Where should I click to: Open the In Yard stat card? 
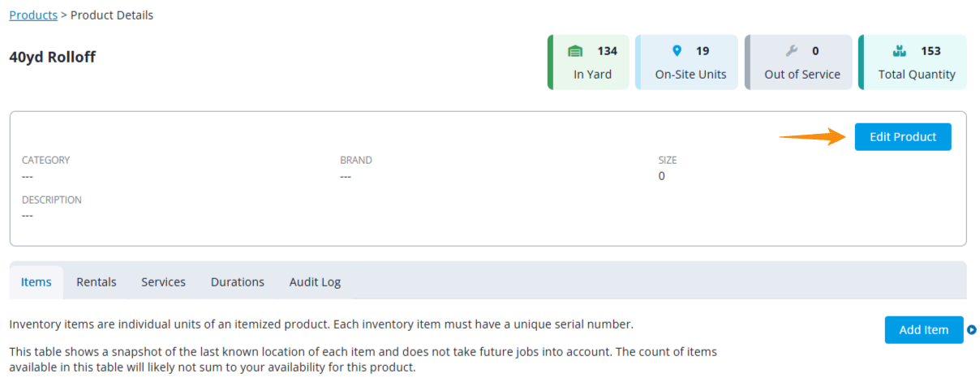(x=588, y=62)
